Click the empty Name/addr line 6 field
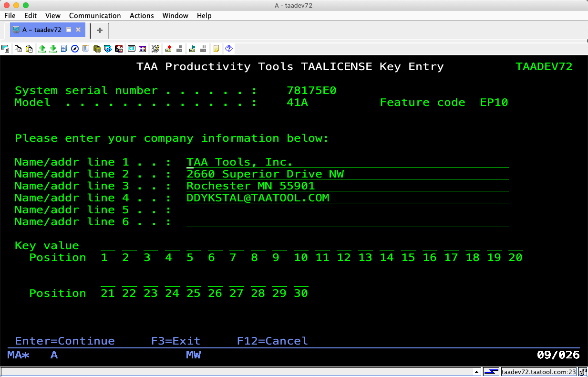The height and width of the screenshot is (377, 588). [x=347, y=222]
